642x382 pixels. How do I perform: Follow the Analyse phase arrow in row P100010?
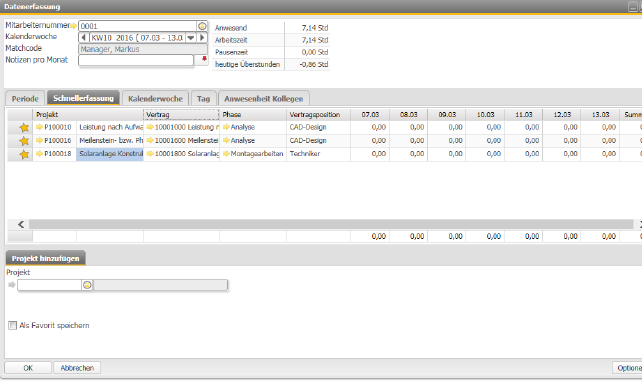pos(226,127)
